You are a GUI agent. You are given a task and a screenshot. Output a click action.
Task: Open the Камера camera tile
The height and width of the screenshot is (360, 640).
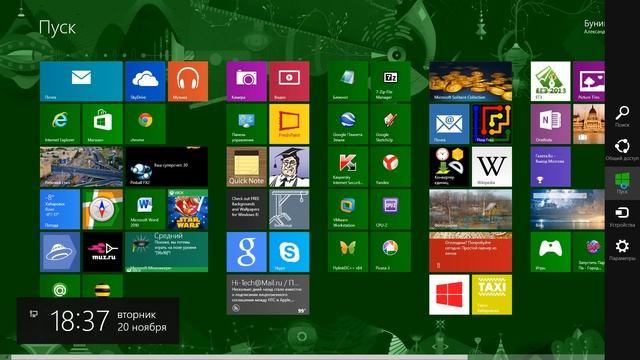pos(247,81)
